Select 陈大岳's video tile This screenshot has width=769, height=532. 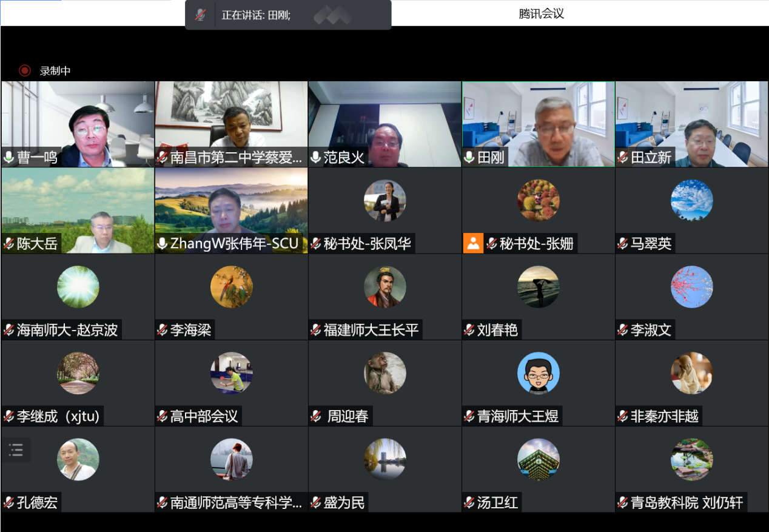(78, 210)
